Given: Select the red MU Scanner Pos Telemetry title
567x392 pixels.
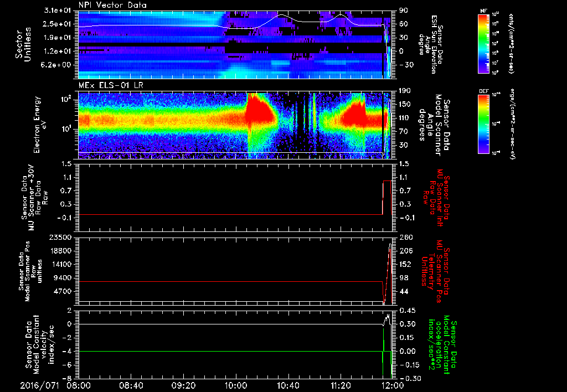Looking at the screenshot, I should point(435,271).
